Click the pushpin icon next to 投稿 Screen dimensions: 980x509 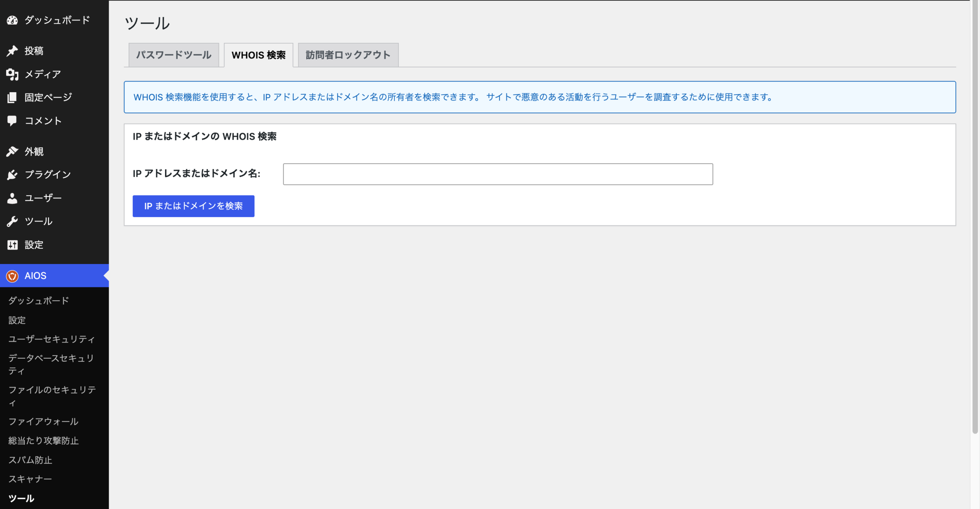(x=12, y=51)
